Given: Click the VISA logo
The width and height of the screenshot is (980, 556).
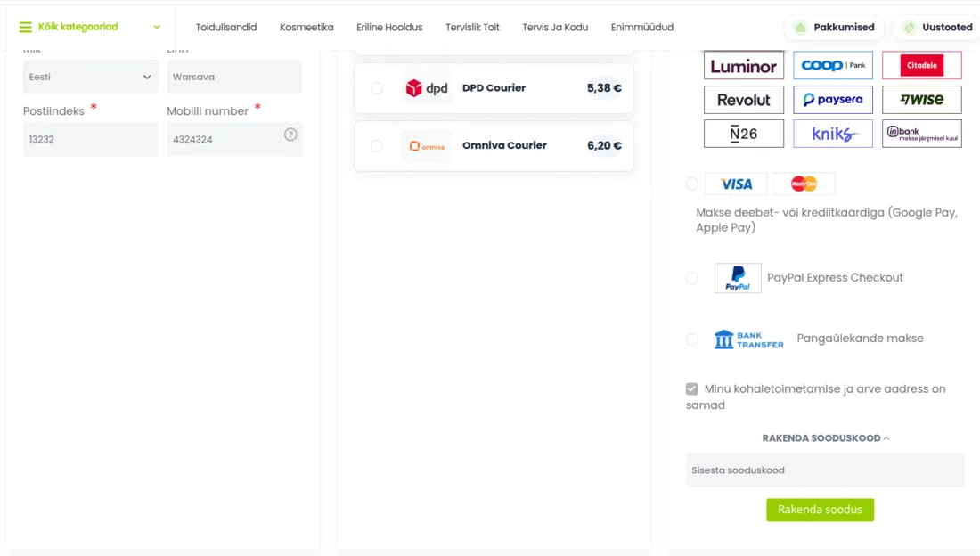Looking at the screenshot, I should coord(736,184).
